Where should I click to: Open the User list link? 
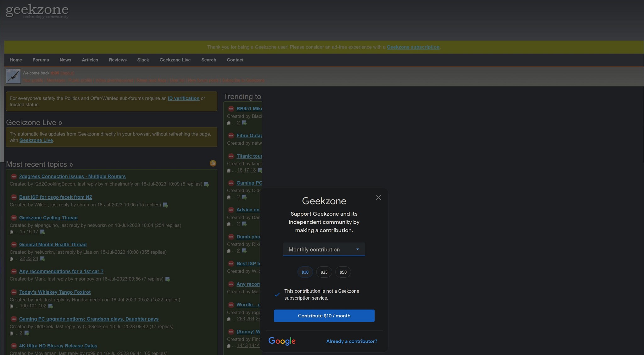177,80
